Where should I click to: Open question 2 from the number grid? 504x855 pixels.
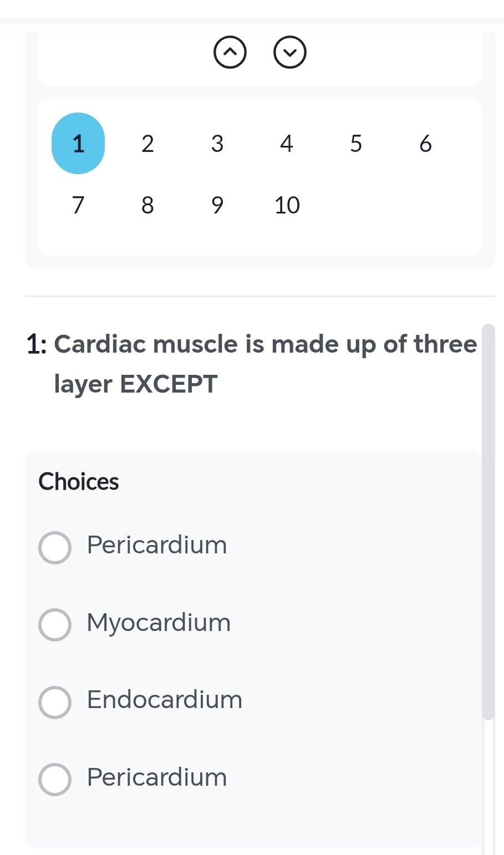coord(147,144)
